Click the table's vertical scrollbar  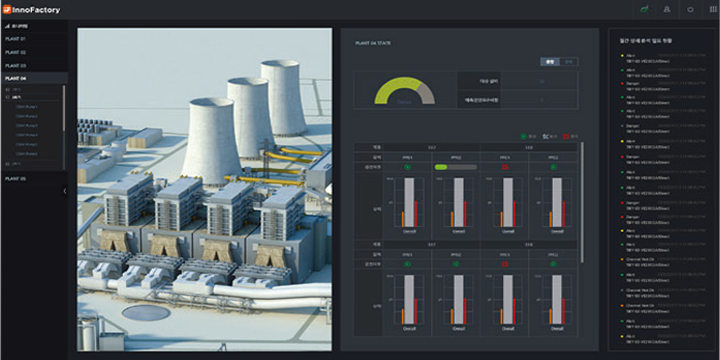point(583,202)
